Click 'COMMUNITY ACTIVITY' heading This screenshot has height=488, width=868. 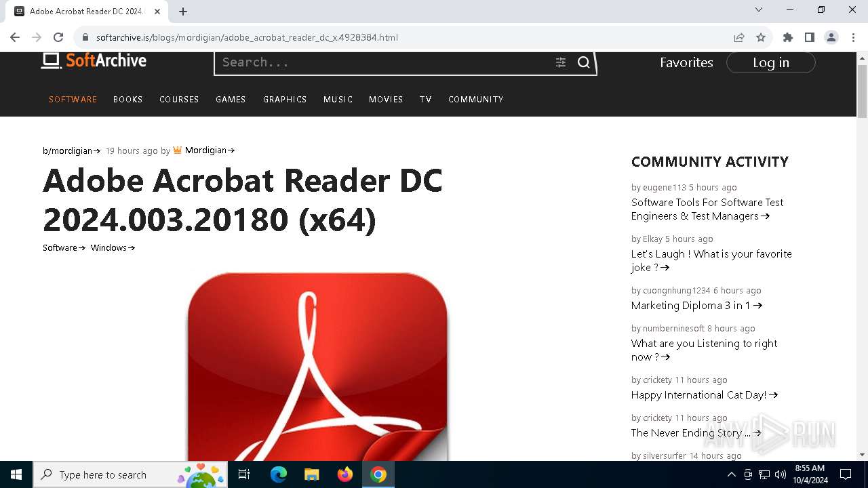click(710, 161)
